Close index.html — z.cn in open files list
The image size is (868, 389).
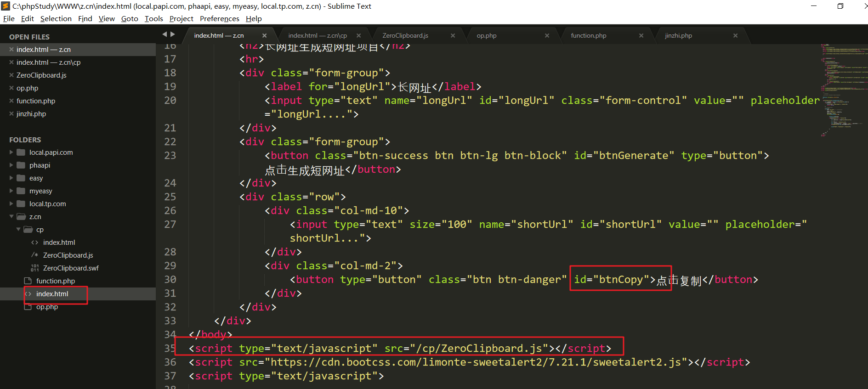tap(11, 50)
